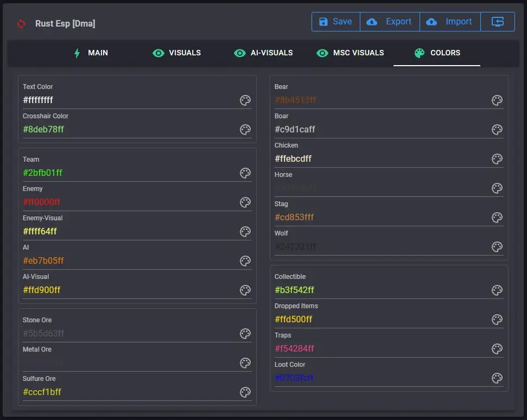Click the eye icon on the VISUALS tab
Screen dimensions: 527x420
pos(158,53)
